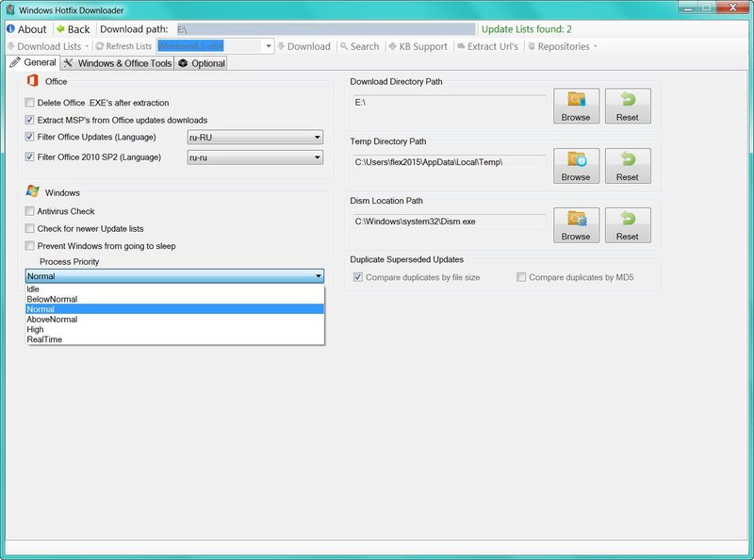Enable Check for newer Update lists

coord(30,228)
